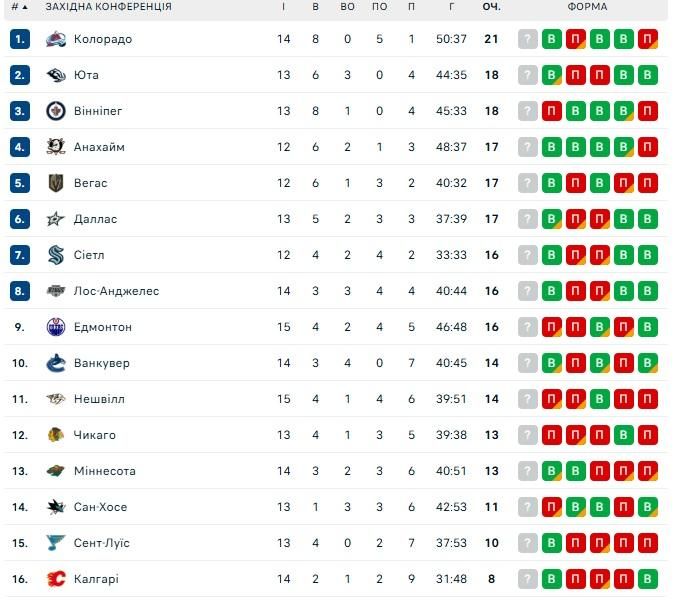This screenshot has width=679, height=607.
Task: Click the Anaheim Ducks logo
Action: (56, 148)
